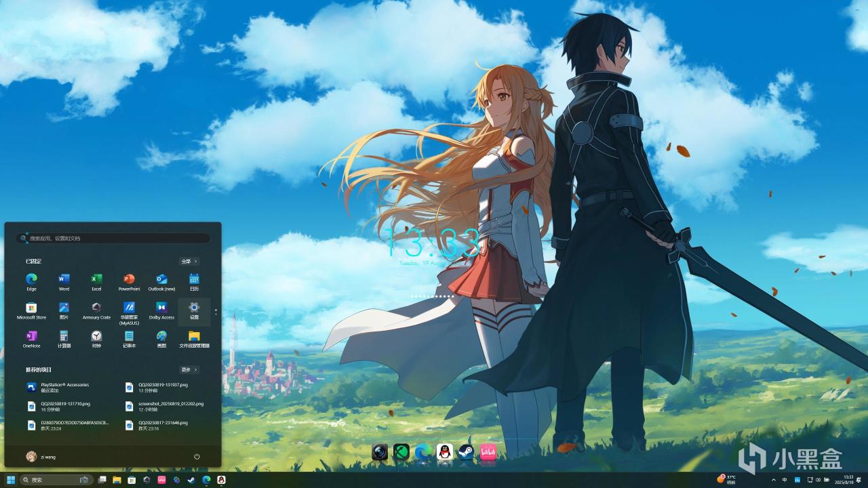Screen dimensions: 868x488
Task: Click the Start menu search box
Action: tap(113, 239)
